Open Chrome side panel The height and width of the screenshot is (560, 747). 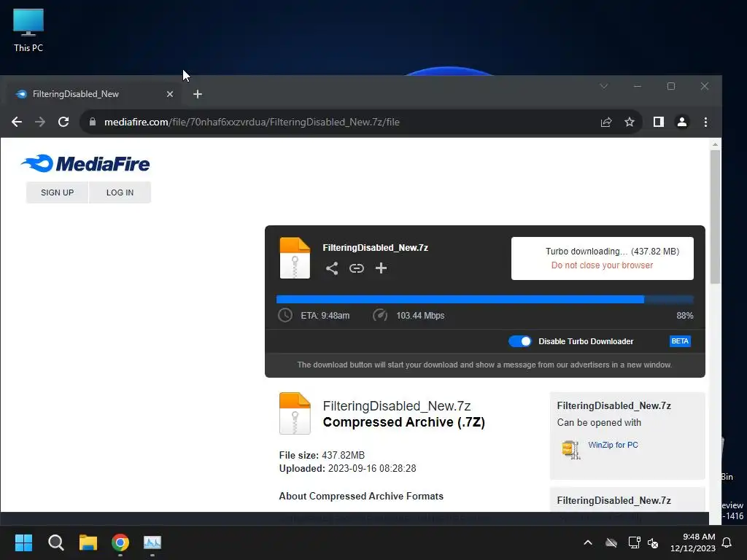coord(659,122)
